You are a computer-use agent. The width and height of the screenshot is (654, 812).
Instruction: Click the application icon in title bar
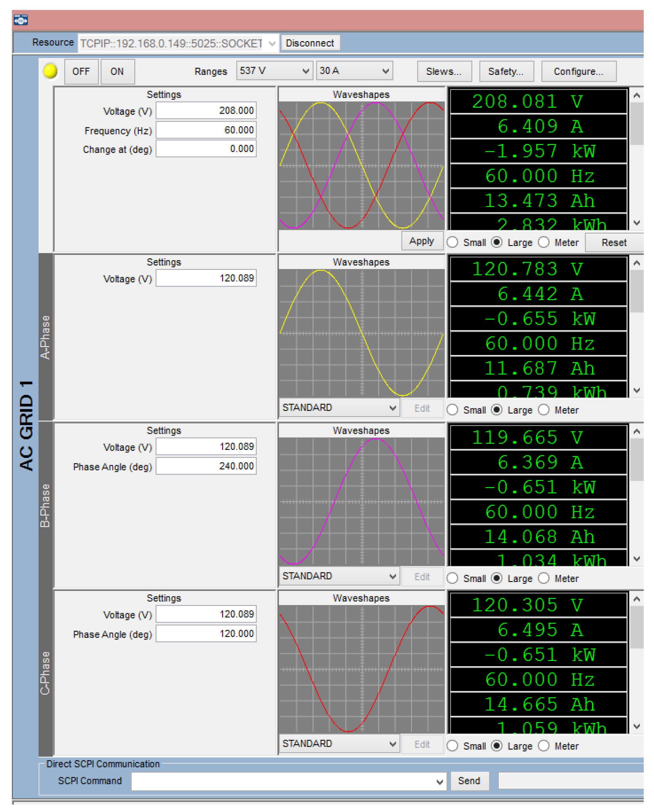click(20, 20)
